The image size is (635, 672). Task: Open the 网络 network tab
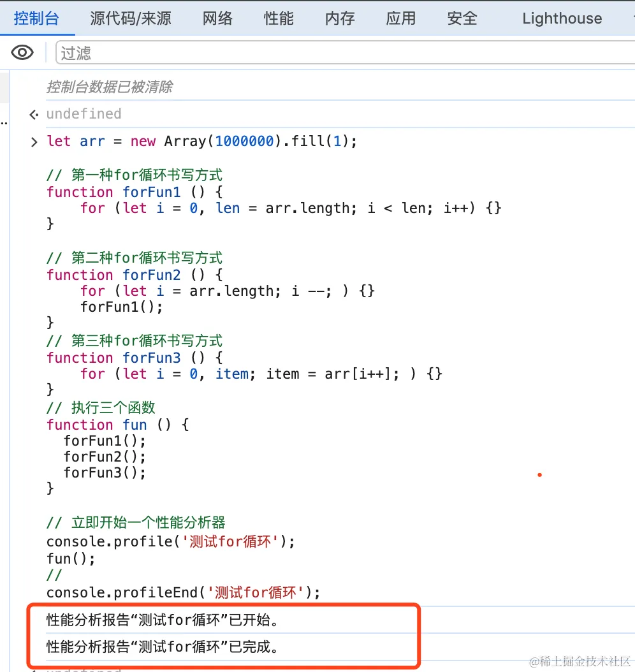(217, 18)
